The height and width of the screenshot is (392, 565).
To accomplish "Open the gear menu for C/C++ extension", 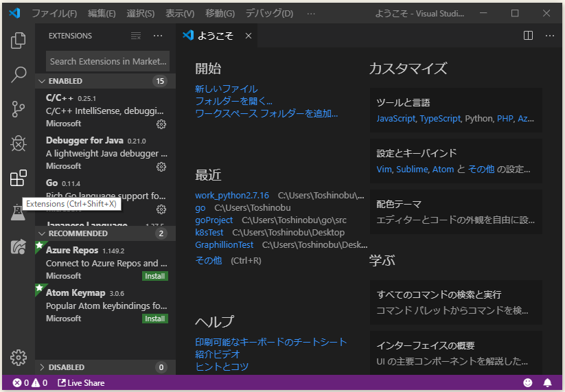I will 161,124.
